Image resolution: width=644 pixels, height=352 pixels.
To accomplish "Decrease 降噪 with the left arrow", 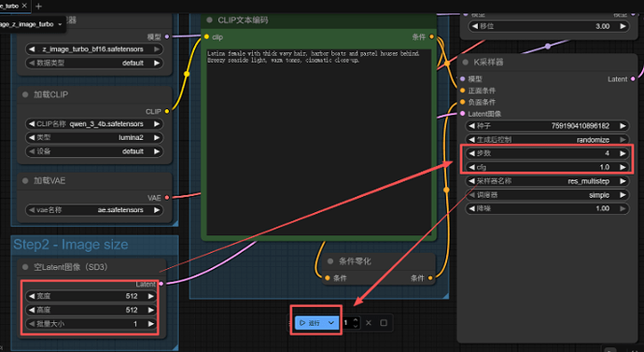I will [471, 208].
